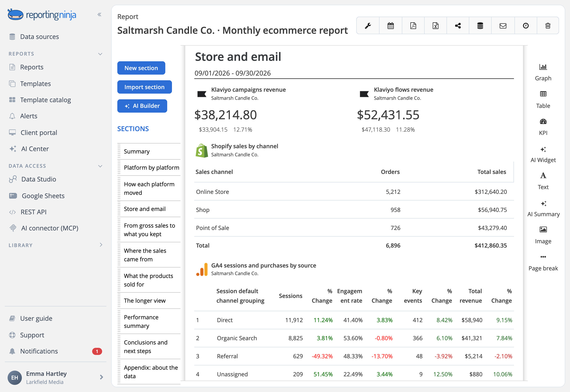Click the Import section button
The width and height of the screenshot is (570, 392).
tap(144, 87)
